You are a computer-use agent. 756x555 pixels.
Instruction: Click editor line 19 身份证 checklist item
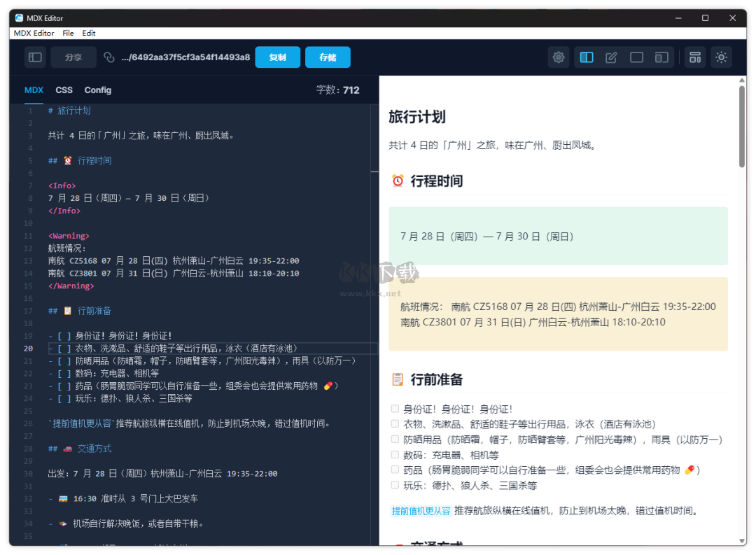(x=110, y=336)
